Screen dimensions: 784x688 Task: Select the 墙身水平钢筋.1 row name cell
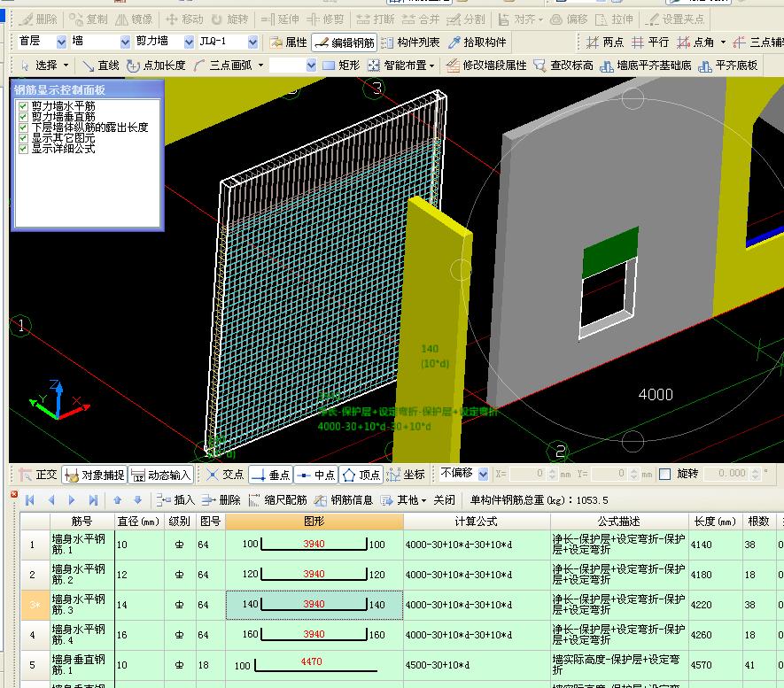point(82,545)
